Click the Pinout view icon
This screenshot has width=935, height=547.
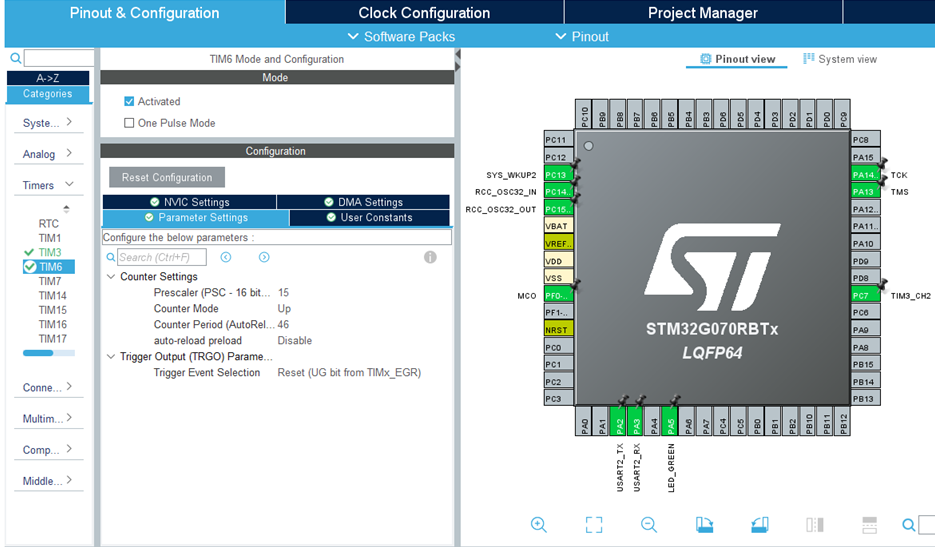point(705,58)
